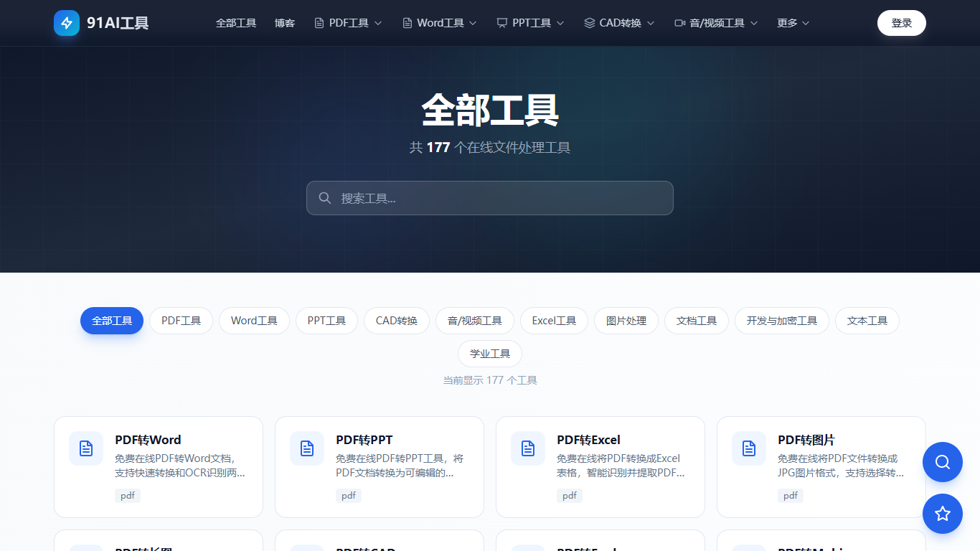Click the pdf tag on PDF转Excel card
The height and width of the screenshot is (551, 980).
[x=570, y=496]
